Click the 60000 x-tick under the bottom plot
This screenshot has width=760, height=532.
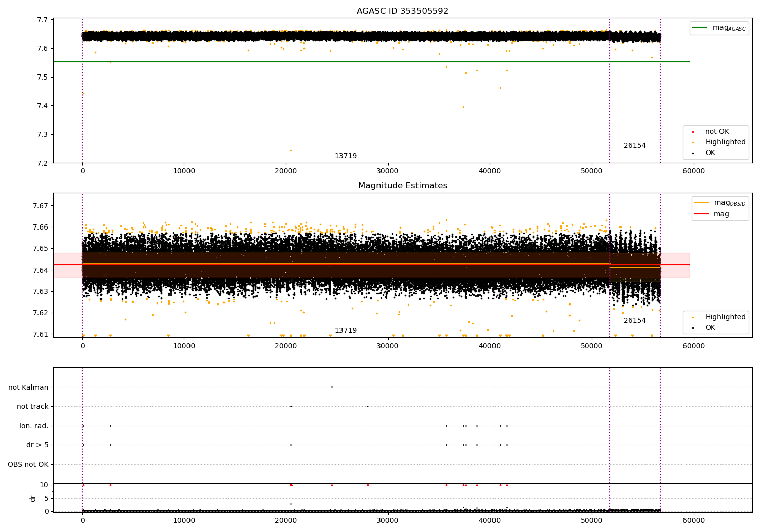click(x=693, y=521)
